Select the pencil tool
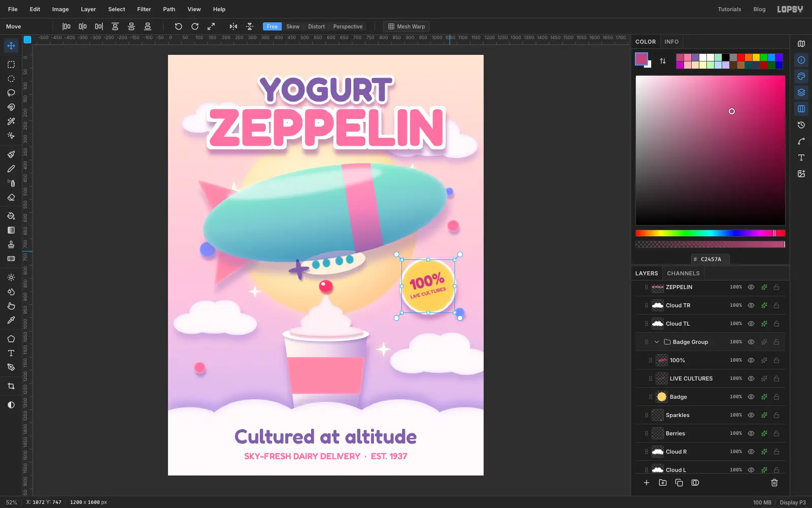812x508 pixels. click(11, 169)
